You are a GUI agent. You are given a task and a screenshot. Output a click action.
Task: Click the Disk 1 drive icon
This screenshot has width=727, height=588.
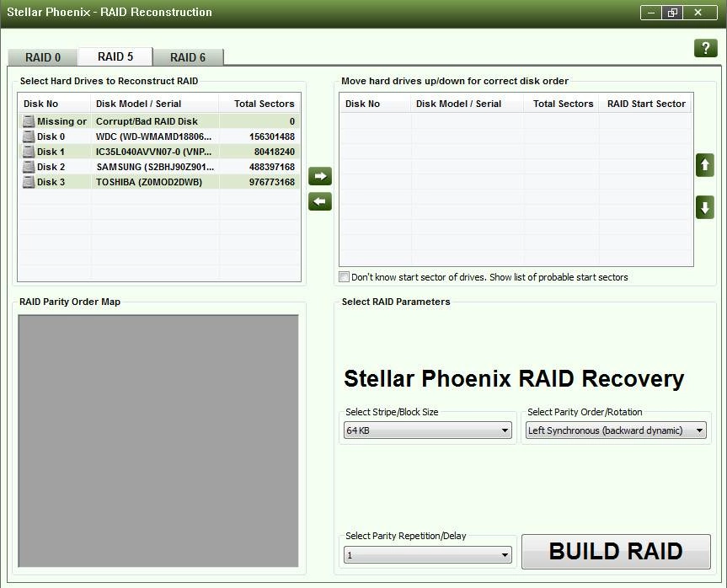pyautogui.click(x=29, y=152)
